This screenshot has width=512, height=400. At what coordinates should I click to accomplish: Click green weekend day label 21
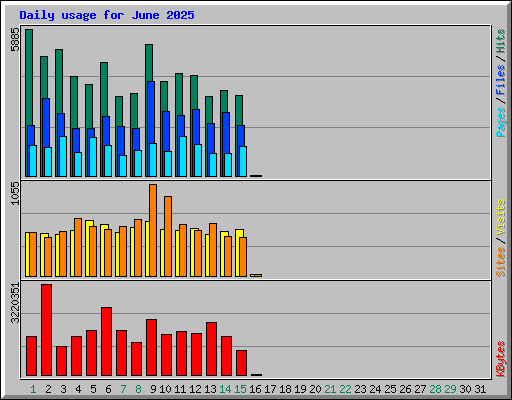pos(330,389)
